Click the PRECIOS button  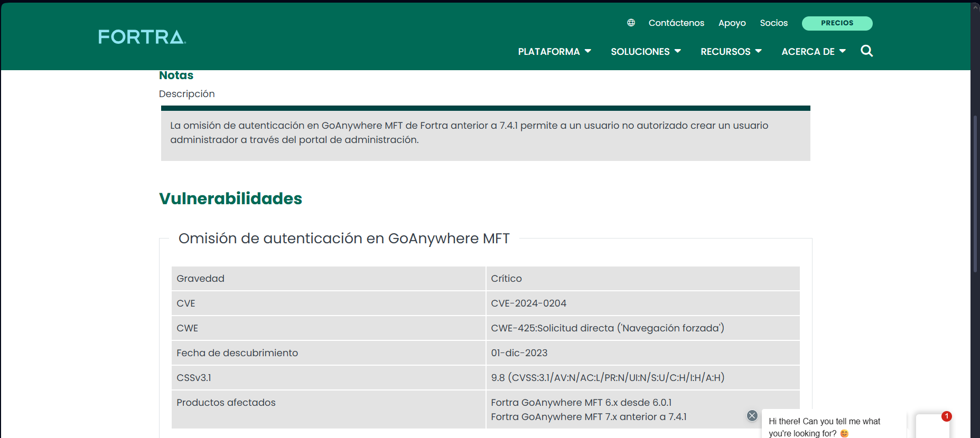pyautogui.click(x=837, y=23)
